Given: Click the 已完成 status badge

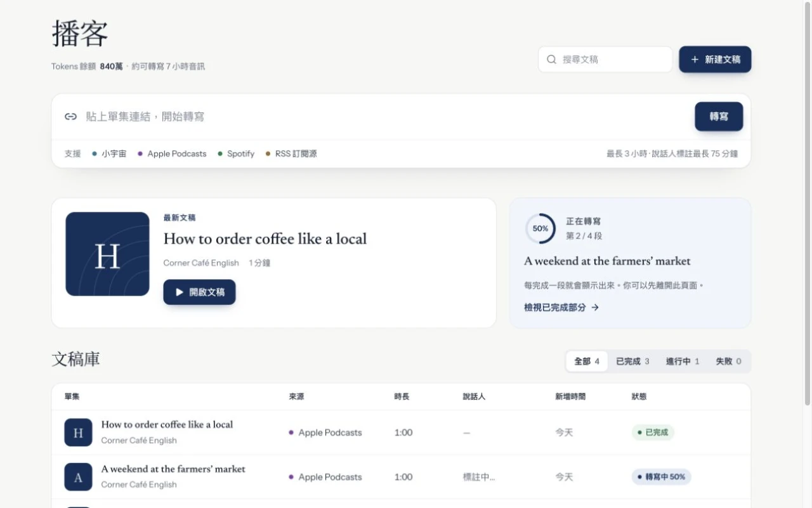Looking at the screenshot, I should [x=653, y=433].
